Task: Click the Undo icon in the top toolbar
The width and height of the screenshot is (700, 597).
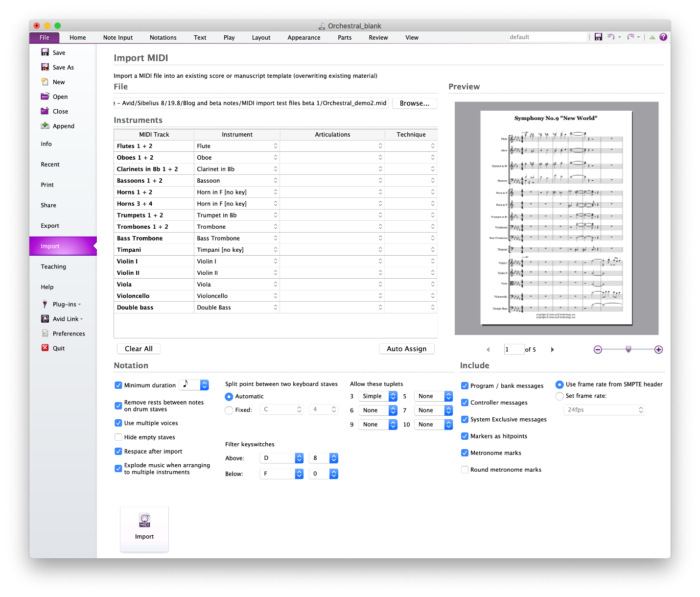Action: [611, 37]
